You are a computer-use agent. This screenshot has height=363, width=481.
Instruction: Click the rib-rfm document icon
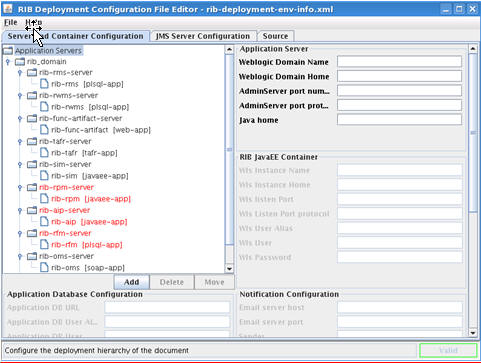tap(44, 245)
